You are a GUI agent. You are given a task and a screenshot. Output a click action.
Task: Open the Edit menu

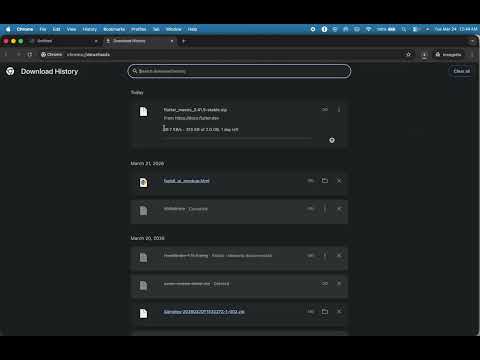pyautogui.click(x=56, y=29)
